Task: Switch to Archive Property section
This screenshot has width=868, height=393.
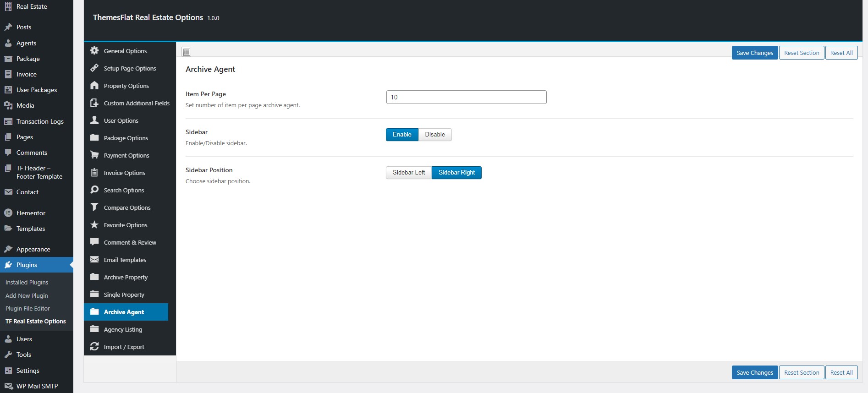Action: coord(130,277)
